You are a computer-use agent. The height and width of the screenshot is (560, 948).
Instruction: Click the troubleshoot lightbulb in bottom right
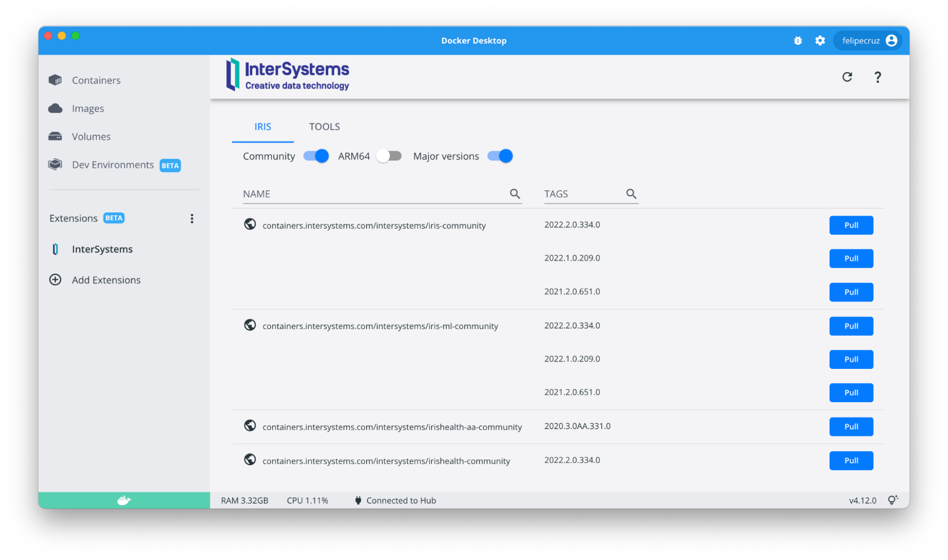pos(893,500)
